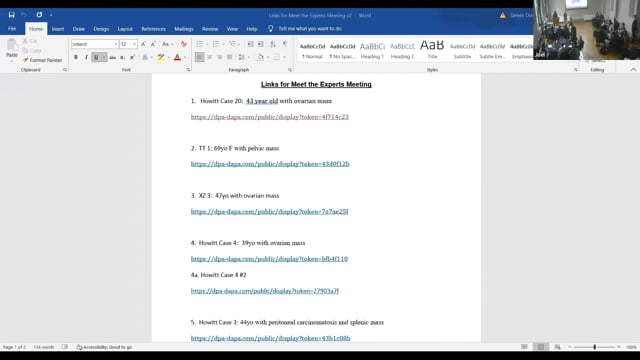Open the link ending token=43d0f12b
Screen dimensions: 640x360
[x=270, y=164]
